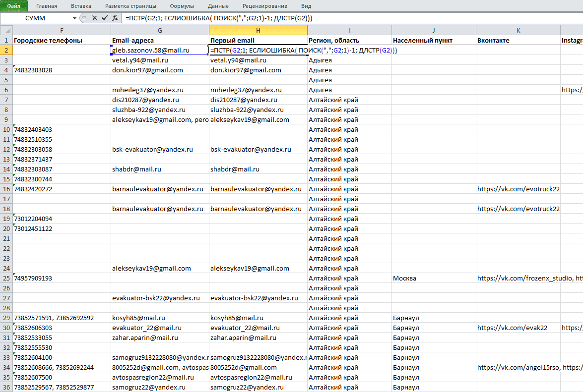Select column K header
The image size is (583, 392).
tap(518, 30)
